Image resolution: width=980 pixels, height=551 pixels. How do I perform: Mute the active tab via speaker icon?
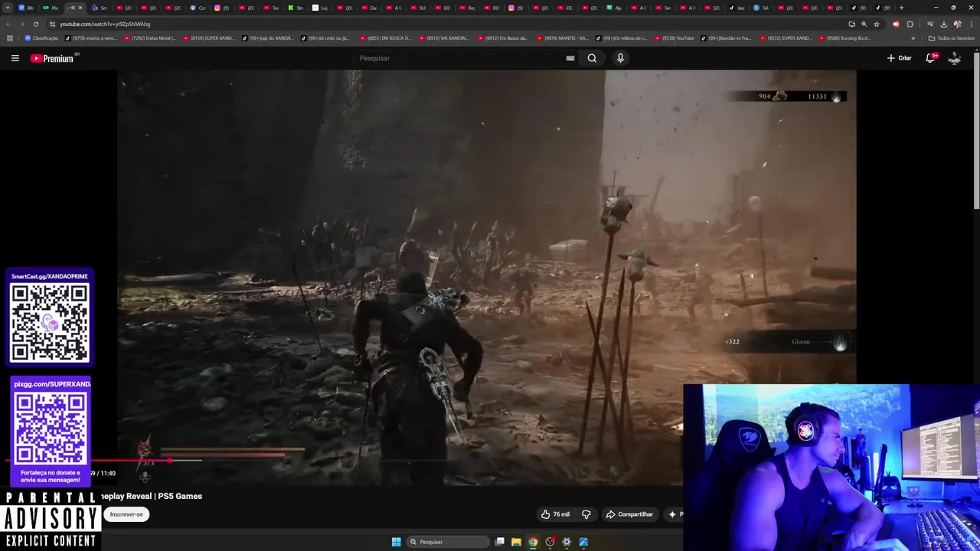point(73,8)
